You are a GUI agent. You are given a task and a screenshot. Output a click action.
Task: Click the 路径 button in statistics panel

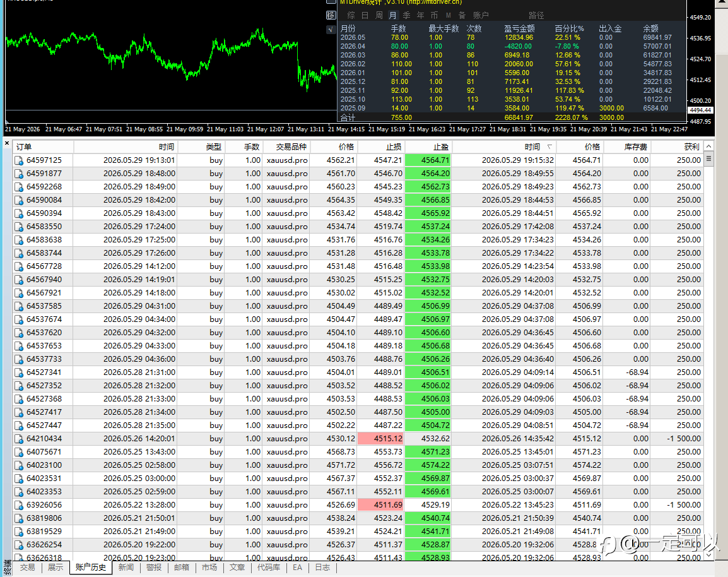(536, 15)
